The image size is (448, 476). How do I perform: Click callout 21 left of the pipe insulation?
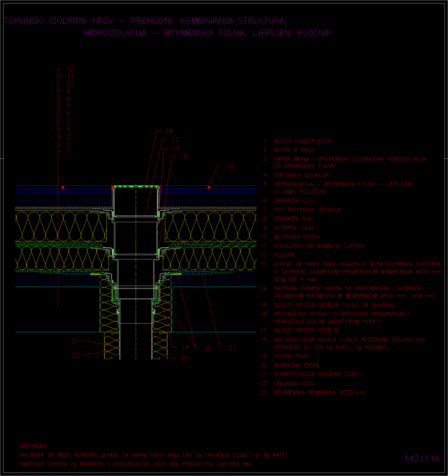(76, 341)
